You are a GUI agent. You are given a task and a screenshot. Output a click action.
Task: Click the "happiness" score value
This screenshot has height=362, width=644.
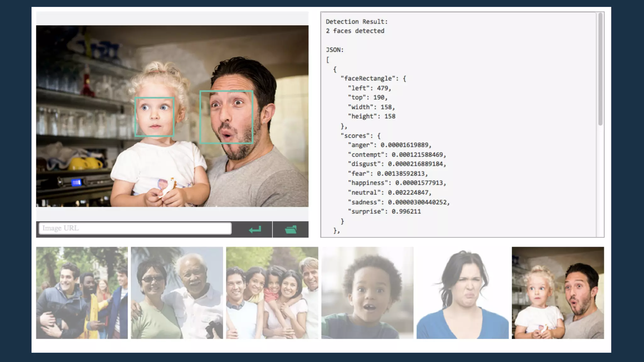[x=420, y=183]
